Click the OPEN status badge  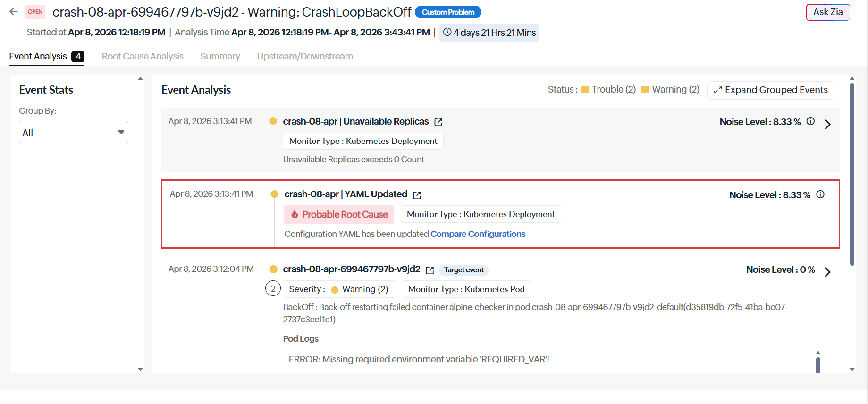(35, 12)
